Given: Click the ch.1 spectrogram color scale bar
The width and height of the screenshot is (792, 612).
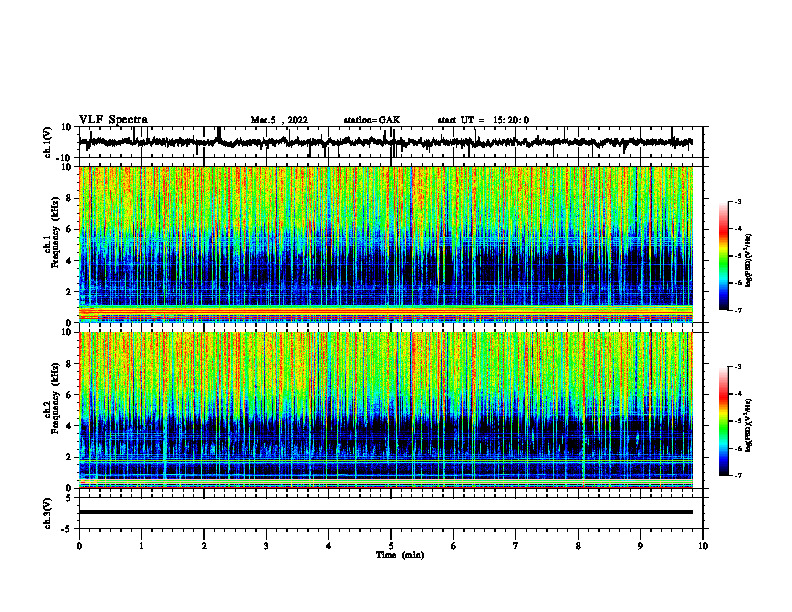Looking at the screenshot, I should [x=723, y=256].
